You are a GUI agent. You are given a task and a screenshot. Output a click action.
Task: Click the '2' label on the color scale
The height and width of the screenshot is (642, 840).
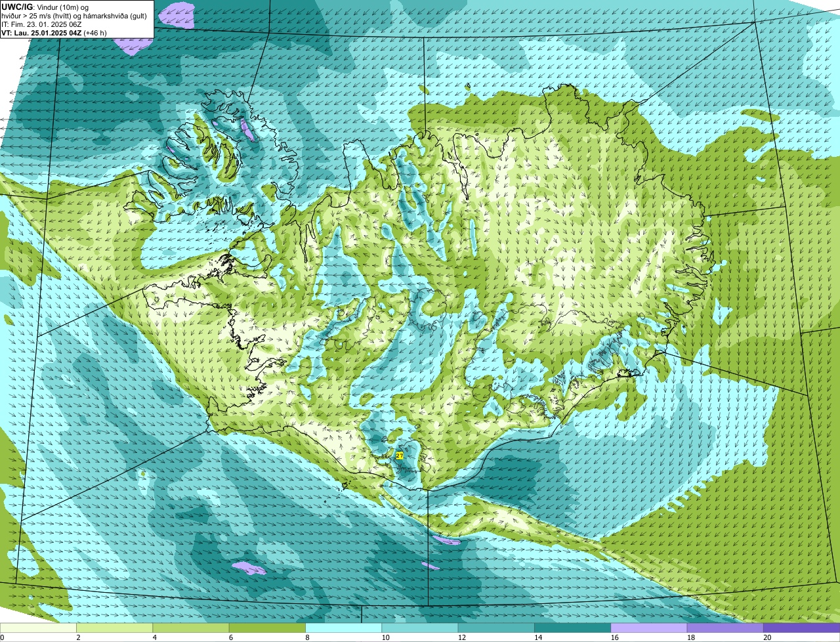coord(78,637)
